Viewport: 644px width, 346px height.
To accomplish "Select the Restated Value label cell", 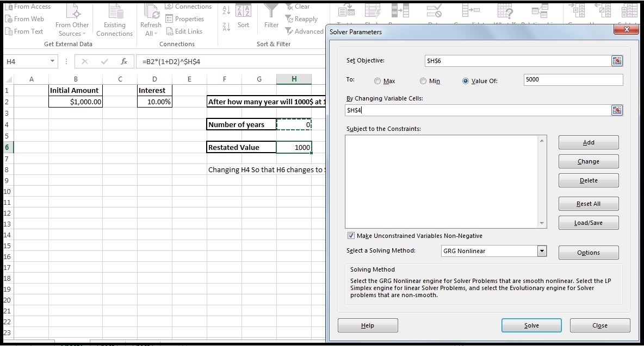I will (242, 147).
